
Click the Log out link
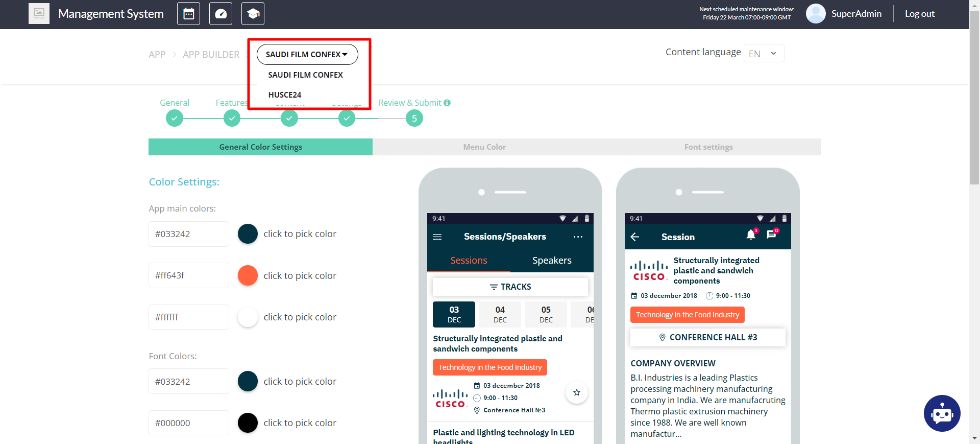point(919,14)
